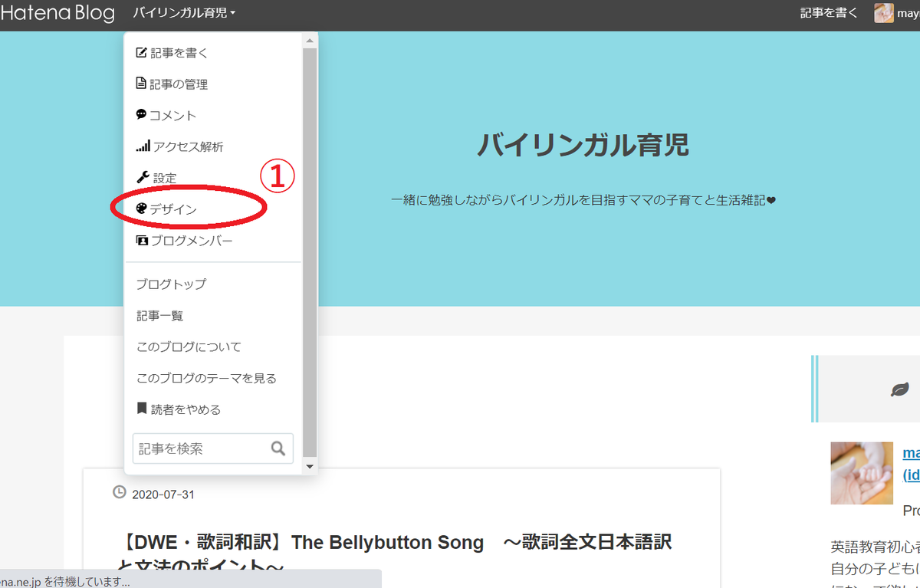Click the palette icon beside デザイン

pyautogui.click(x=141, y=209)
